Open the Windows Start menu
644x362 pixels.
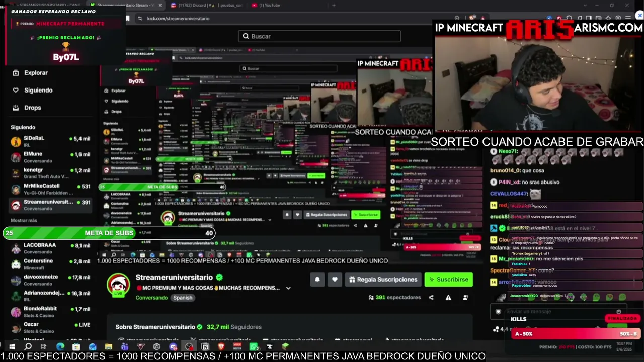pos(12,347)
